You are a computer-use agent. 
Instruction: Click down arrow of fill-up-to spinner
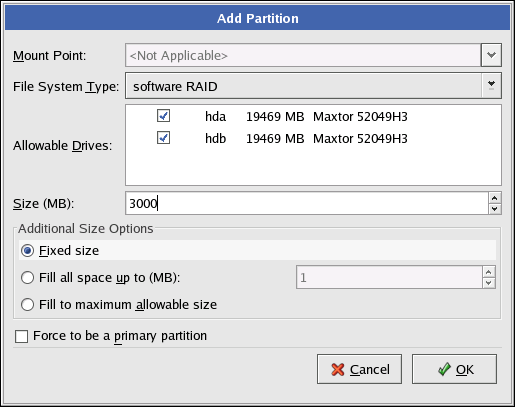point(489,283)
